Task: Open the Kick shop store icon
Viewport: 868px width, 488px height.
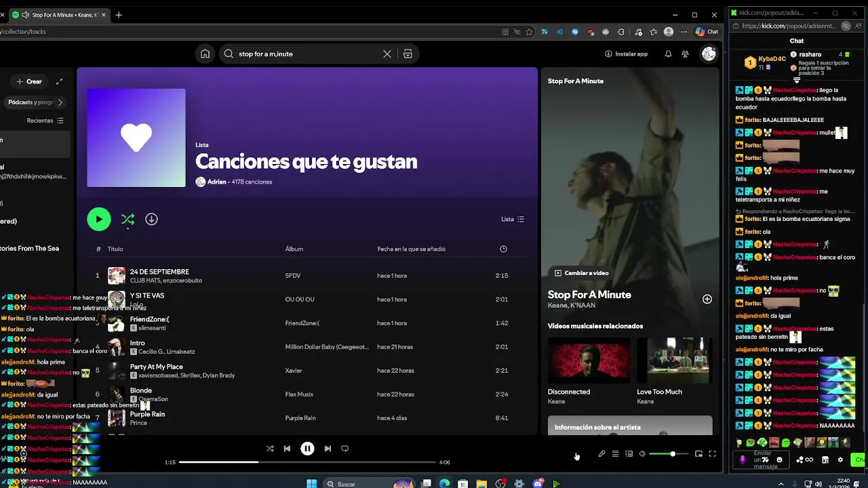Action: 825,460
